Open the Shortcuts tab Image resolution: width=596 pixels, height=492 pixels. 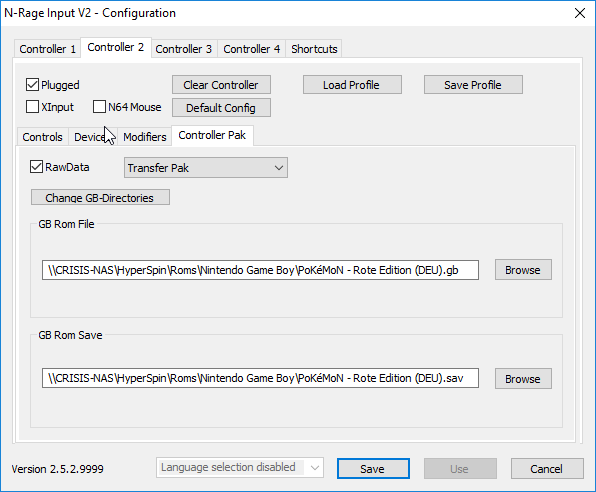(314, 49)
